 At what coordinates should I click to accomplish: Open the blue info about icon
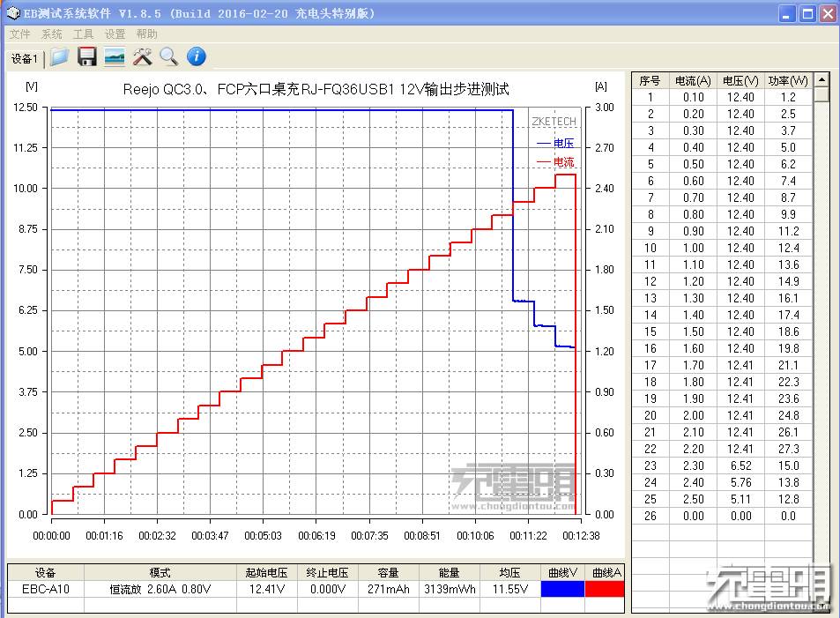pos(196,56)
